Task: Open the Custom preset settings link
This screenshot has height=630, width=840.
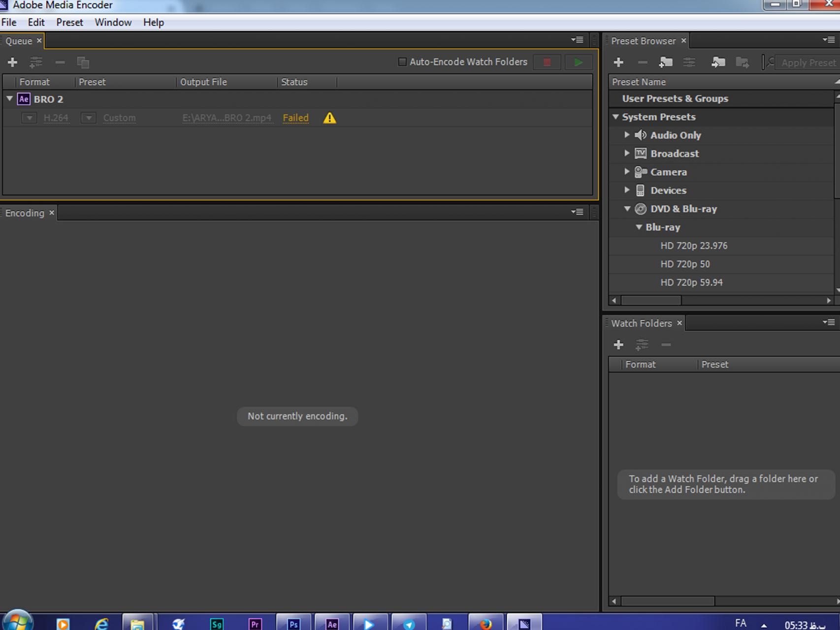Action: [119, 118]
